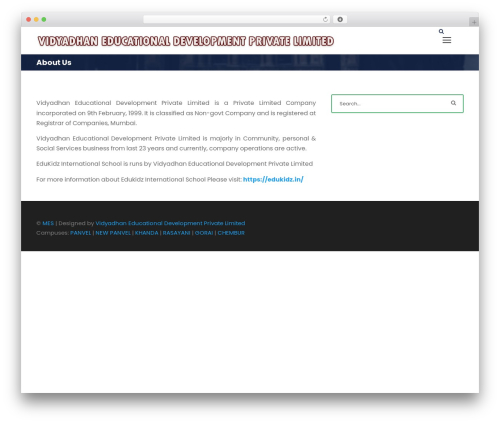
Task: Click the header search magnifier icon
Action: [x=441, y=31]
